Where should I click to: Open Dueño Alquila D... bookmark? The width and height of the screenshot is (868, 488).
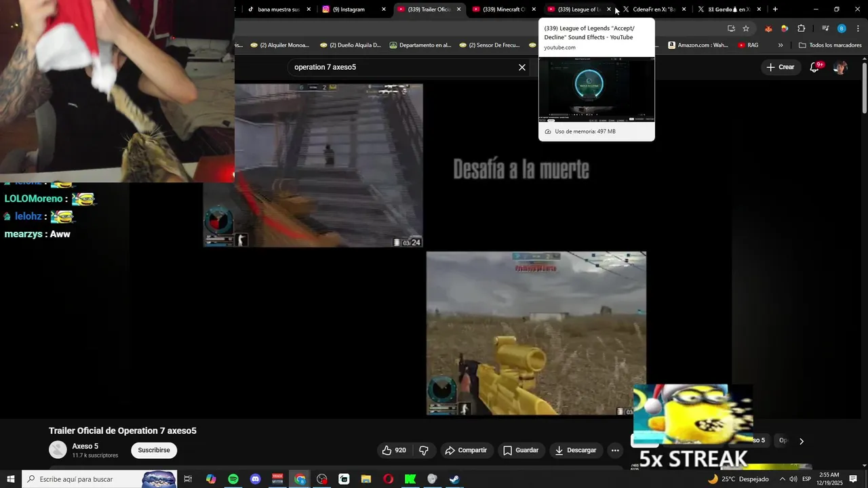349,45
